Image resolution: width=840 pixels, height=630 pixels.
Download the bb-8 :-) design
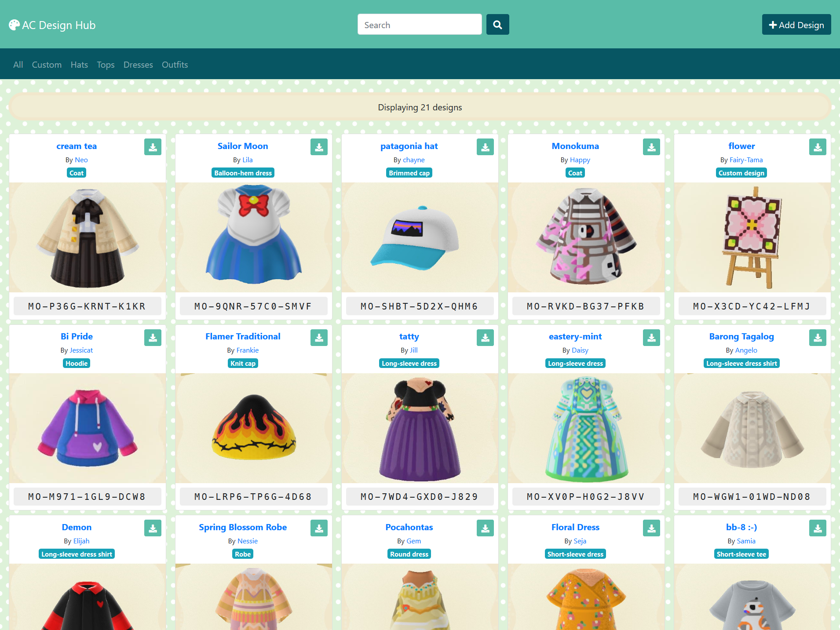818,528
